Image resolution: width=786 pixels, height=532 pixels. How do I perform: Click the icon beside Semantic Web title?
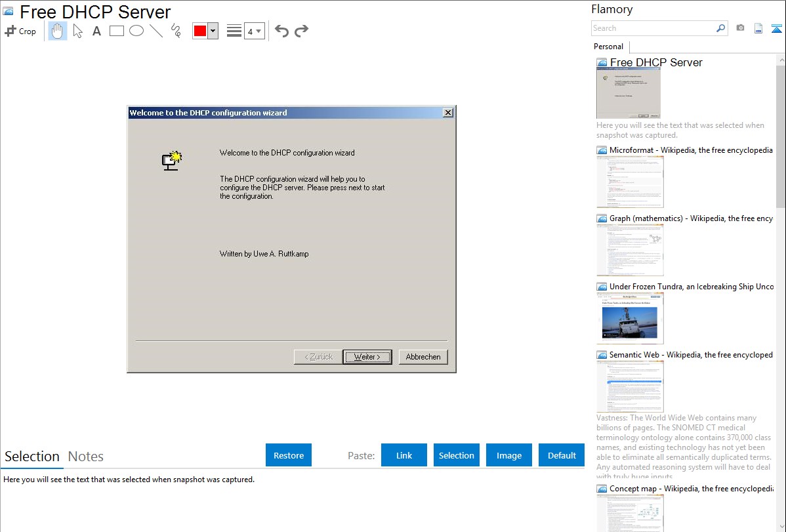602,355
